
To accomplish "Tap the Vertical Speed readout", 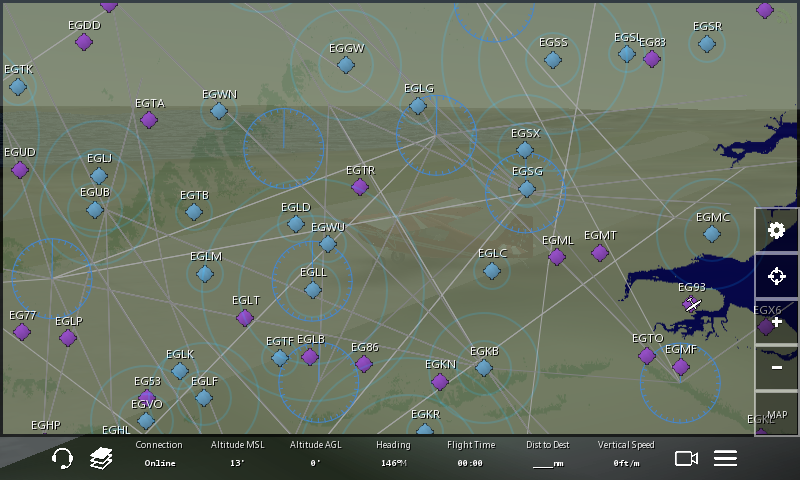I will coord(626,454).
